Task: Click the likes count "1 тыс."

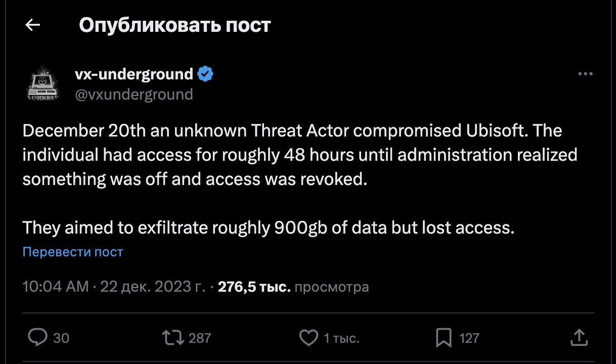Action: pyautogui.click(x=341, y=338)
